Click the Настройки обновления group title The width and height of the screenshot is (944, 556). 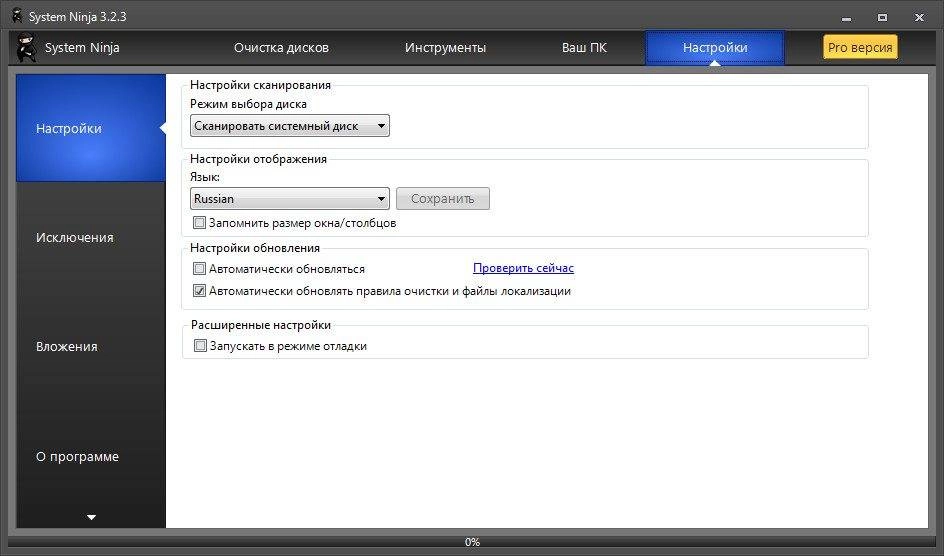[x=255, y=247]
